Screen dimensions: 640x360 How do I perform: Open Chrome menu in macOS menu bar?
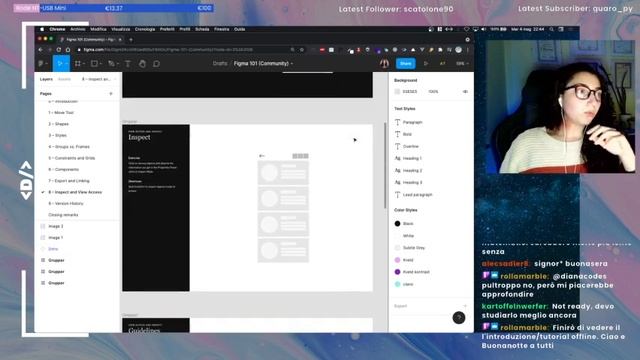coord(57,29)
